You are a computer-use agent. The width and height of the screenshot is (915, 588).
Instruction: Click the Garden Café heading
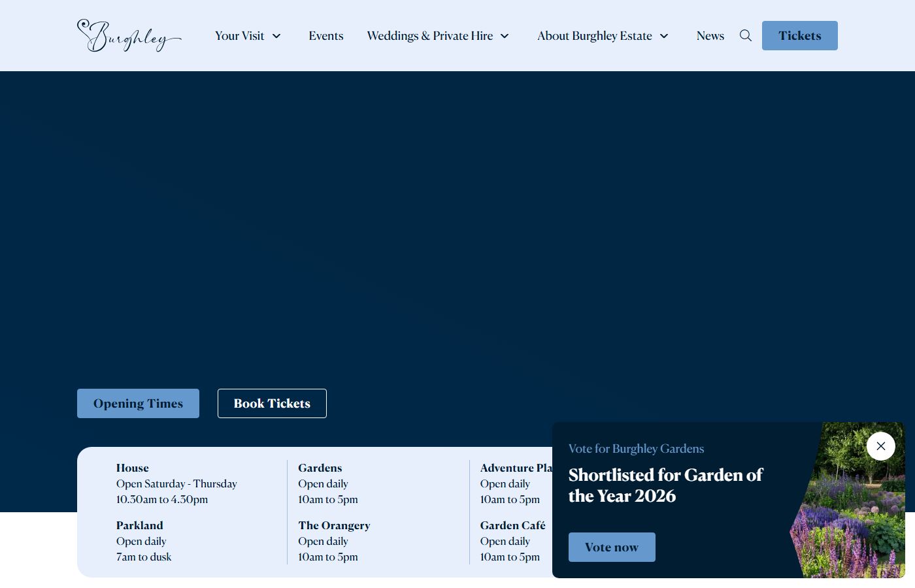[x=513, y=525]
